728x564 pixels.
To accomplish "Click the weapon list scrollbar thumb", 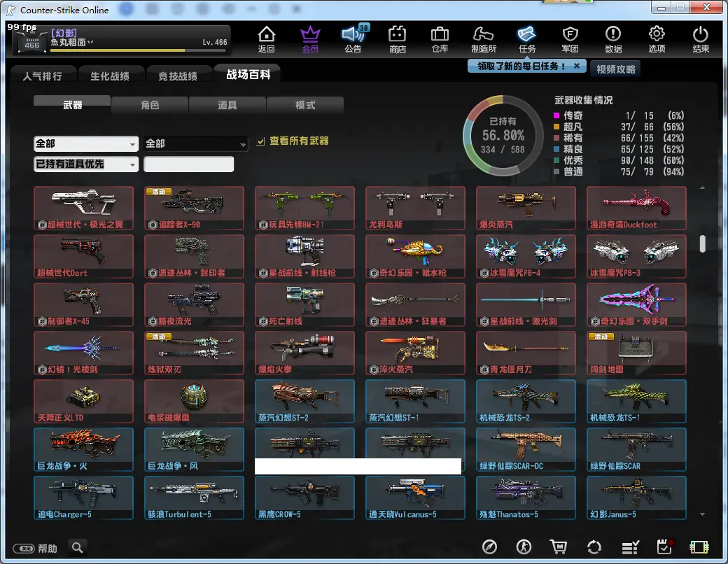I will point(703,244).
